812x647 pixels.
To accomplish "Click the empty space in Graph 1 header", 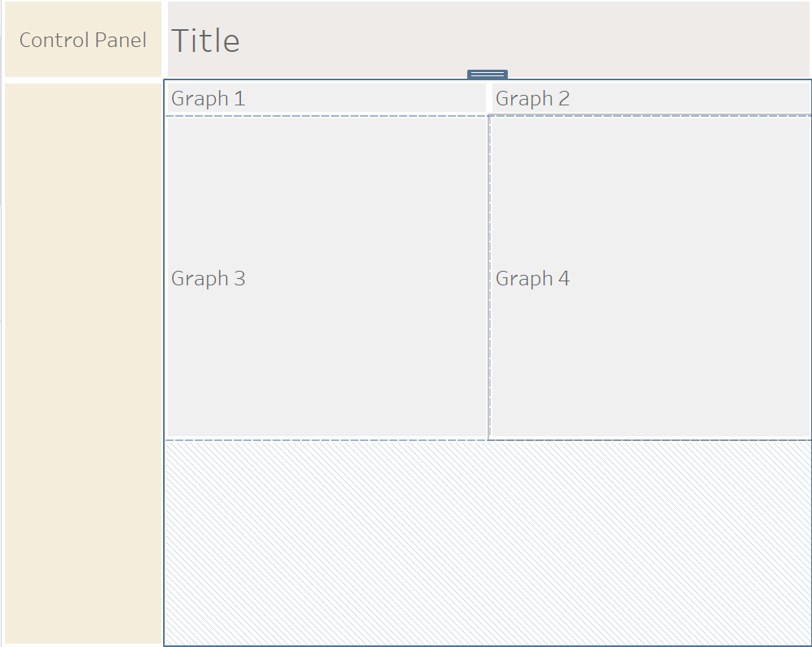I will coord(365,99).
